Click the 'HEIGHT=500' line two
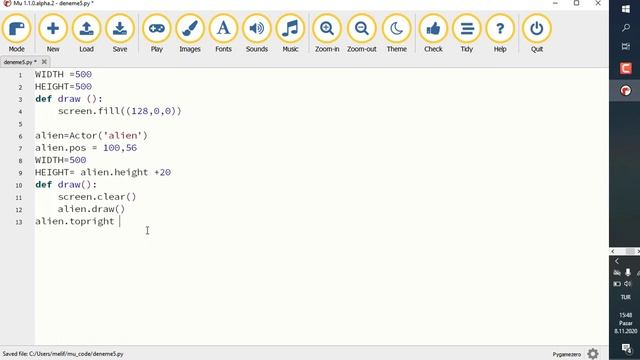Viewport: 640px width, 360px height. tap(63, 87)
